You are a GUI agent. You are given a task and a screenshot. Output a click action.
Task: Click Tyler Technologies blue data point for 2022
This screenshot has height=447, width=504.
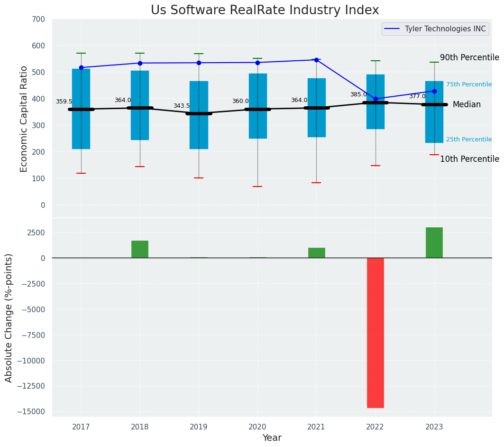click(x=376, y=99)
